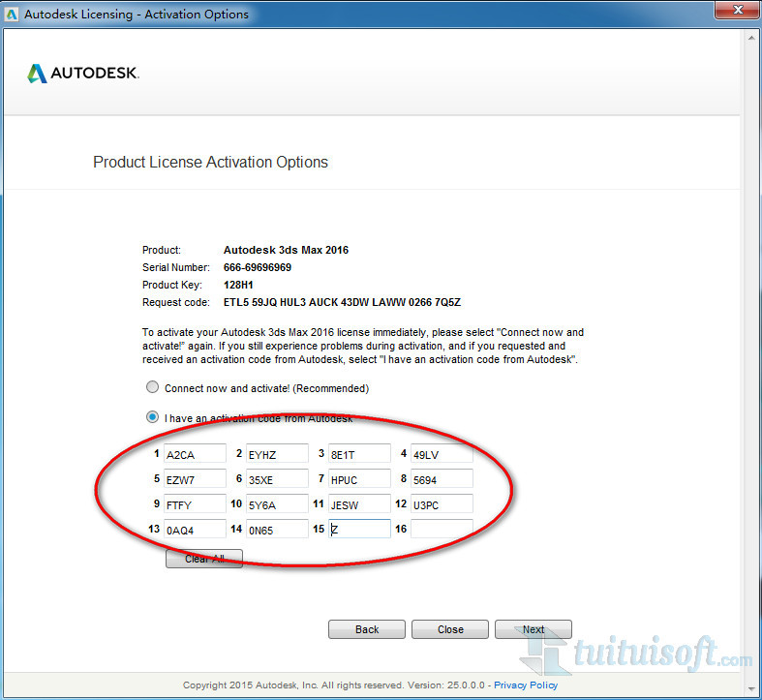This screenshot has height=700, width=762.
Task: Click activation code field 1
Action: click(x=194, y=454)
